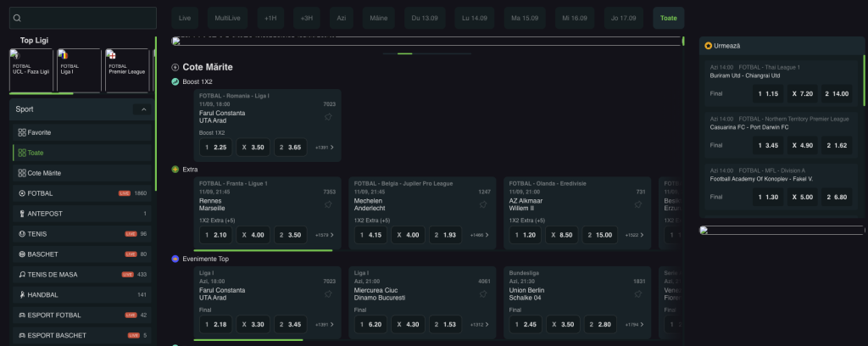
Task: Collapse the Sport section chevron
Action: pyautogui.click(x=142, y=109)
